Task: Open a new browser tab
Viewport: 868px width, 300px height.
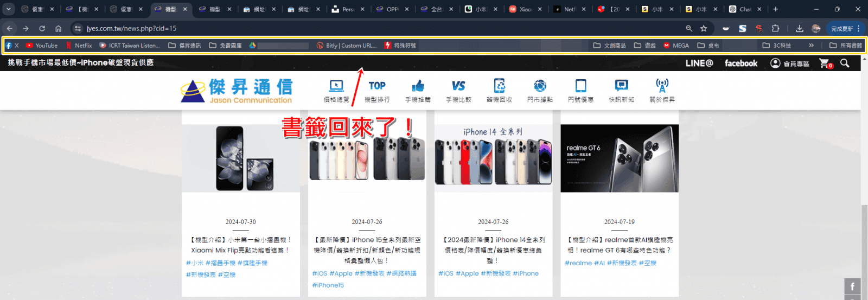Action: click(x=776, y=9)
